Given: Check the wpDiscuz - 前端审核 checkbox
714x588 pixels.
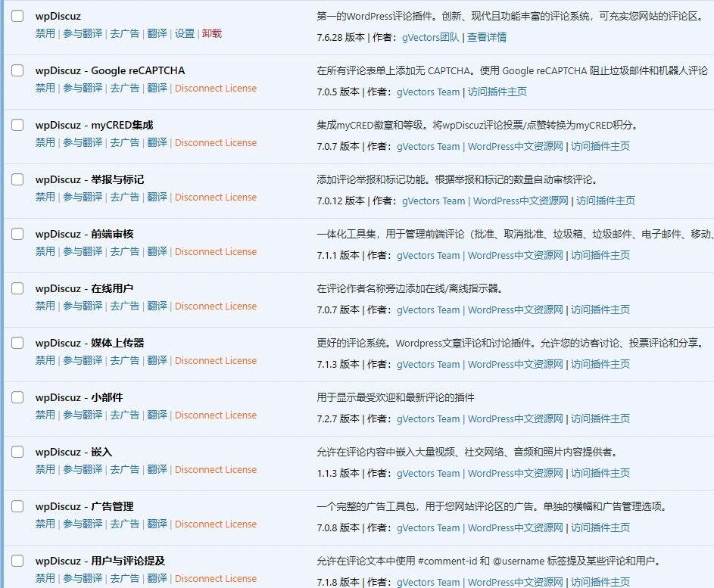Looking at the screenshot, I should (17, 234).
